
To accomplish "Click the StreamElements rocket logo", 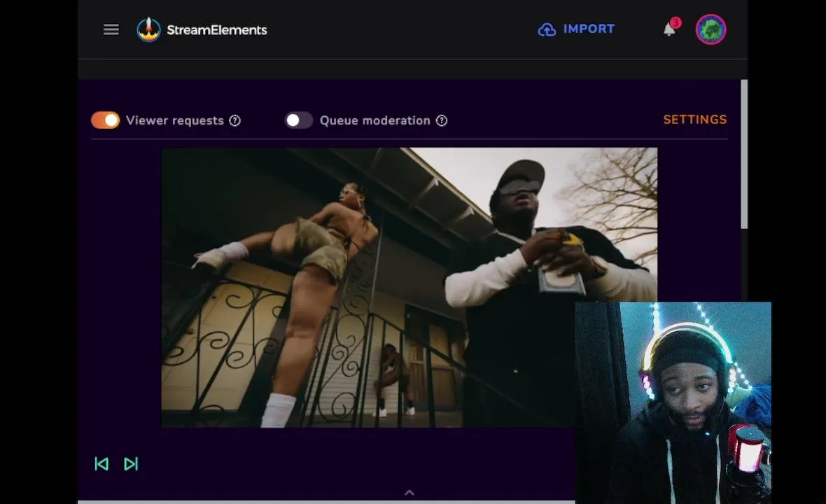I will (148, 29).
